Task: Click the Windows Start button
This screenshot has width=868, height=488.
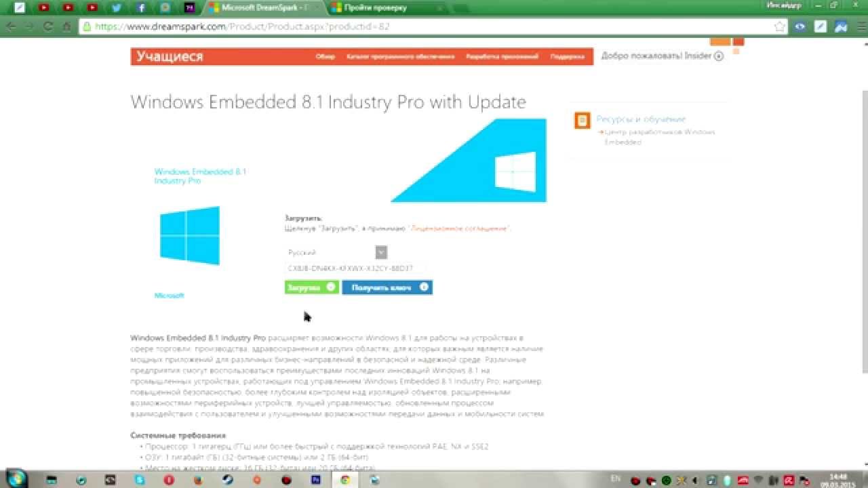Action: tap(18, 479)
